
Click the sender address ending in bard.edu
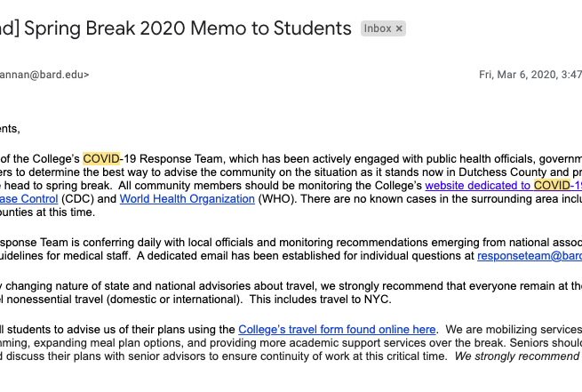(x=43, y=76)
